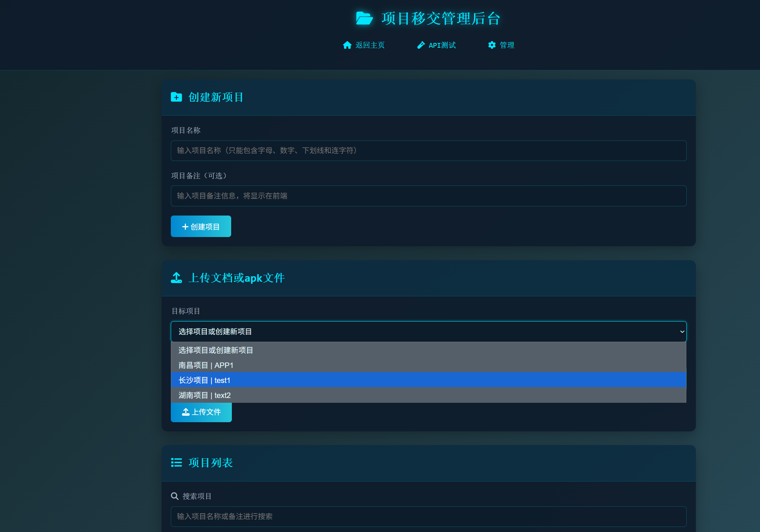Viewport: 760px width, 532px height.
Task: Click the upload icon by 上传文档或apk文件 heading
Action: (176, 278)
